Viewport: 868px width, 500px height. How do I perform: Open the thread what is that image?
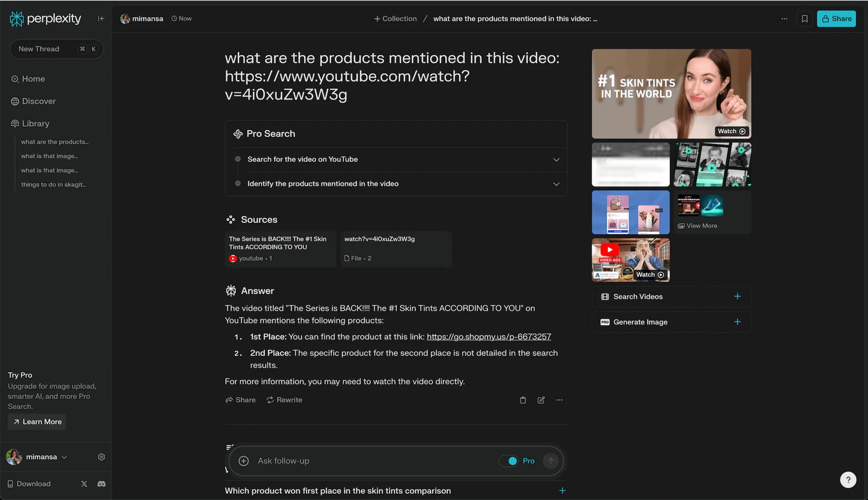click(x=49, y=156)
